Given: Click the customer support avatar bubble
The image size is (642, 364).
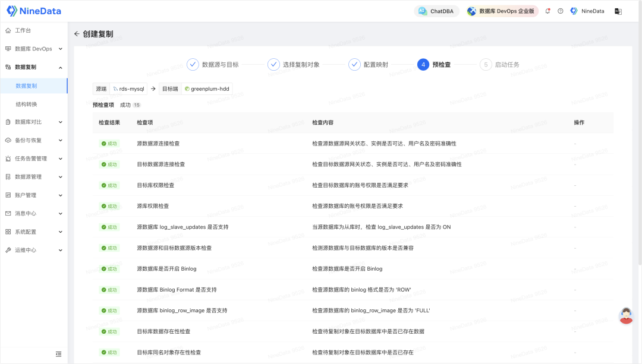Looking at the screenshot, I should 626,315.
